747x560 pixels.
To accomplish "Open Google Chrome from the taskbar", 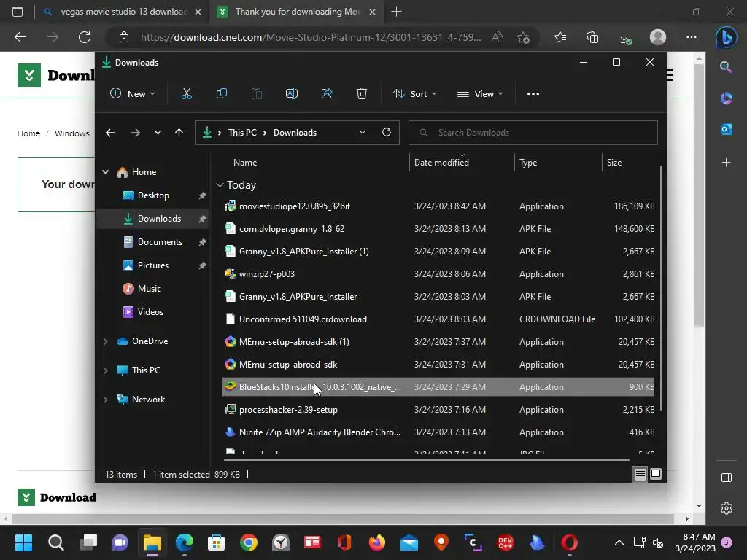I will [x=249, y=542].
